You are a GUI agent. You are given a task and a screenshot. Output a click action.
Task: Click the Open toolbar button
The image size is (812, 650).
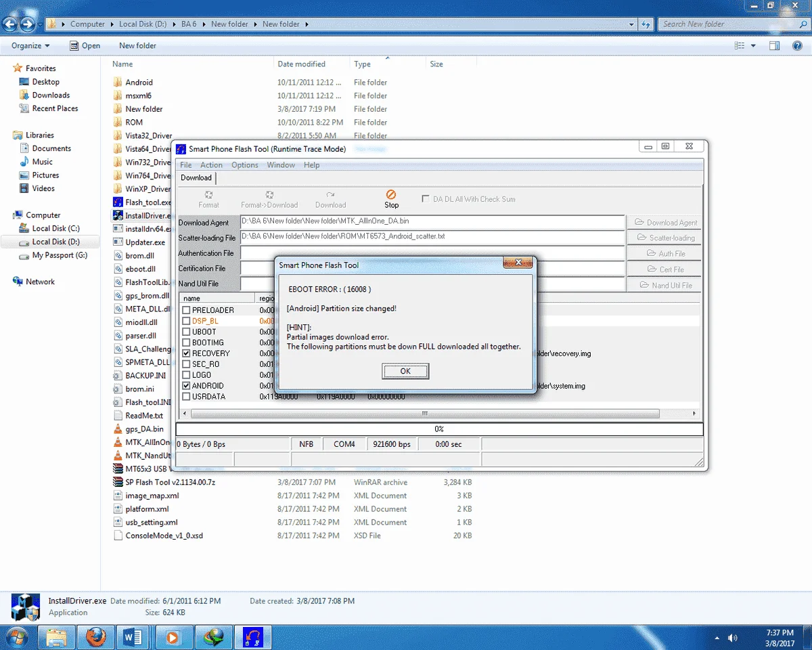(x=85, y=46)
